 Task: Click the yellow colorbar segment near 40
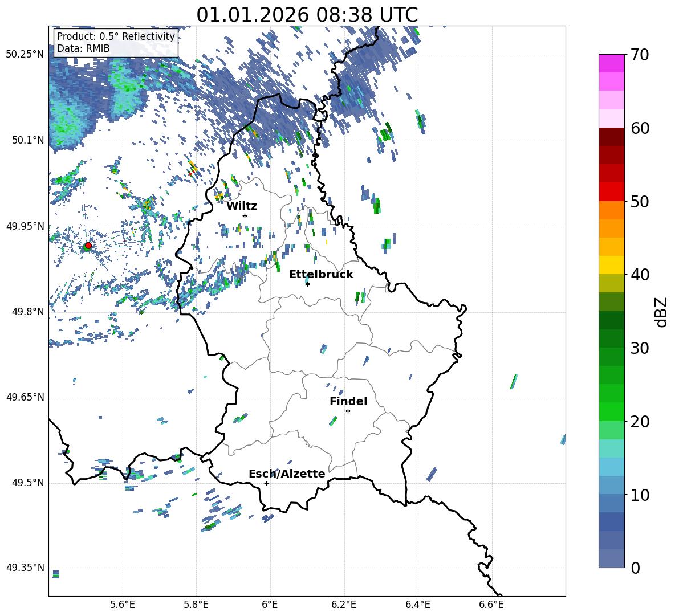(x=611, y=265)
